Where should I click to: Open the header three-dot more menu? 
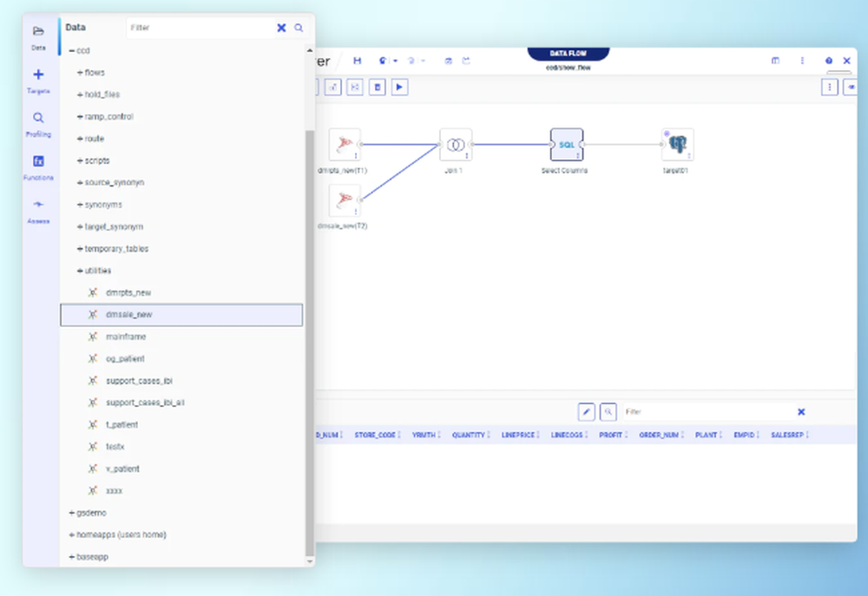802,61
